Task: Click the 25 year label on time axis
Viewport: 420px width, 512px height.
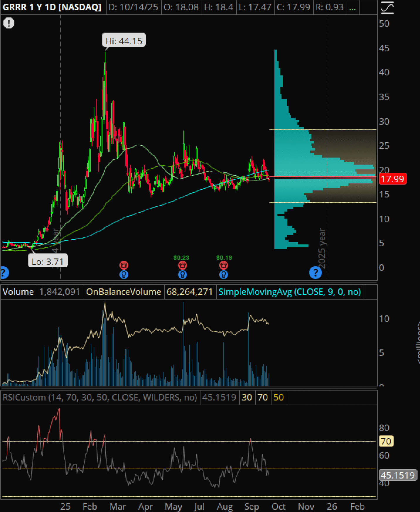Action: pyautogui.click(x=65, y=506)
